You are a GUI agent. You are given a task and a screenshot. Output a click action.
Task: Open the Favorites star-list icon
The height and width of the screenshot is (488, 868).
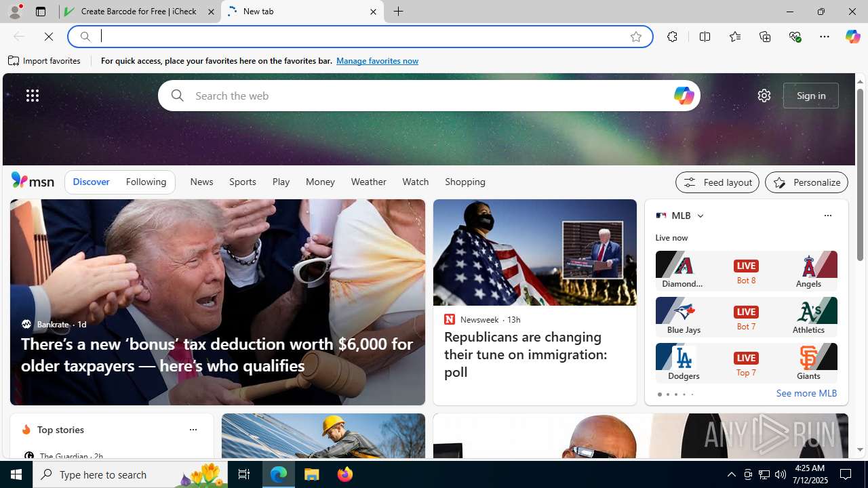[734, 37]
